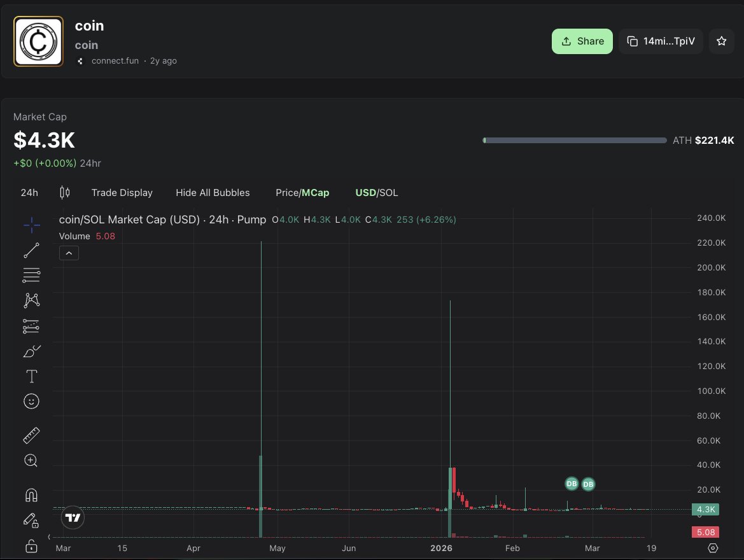Click the 2026 label on time axis

[x=441, y=548]
